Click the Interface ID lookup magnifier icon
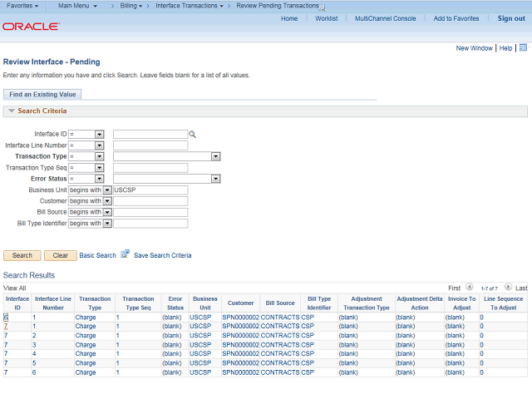The width and height of the screenshot is (532, 399). 192,134
